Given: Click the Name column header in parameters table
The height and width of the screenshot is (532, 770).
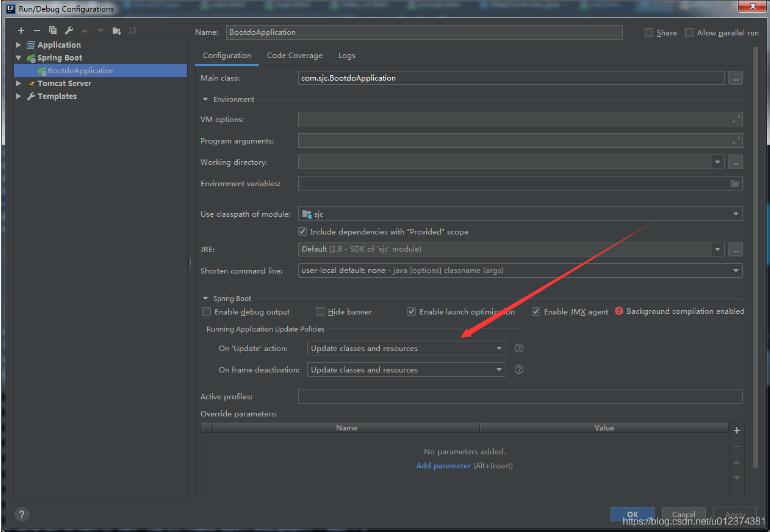Looking at the screenshot, I should [x=346, y=428].
